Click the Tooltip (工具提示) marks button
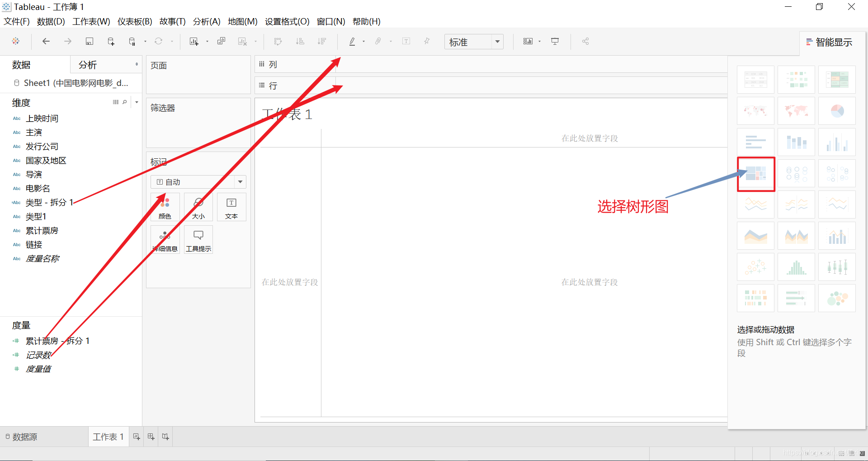The width and height of the screenshot is (868, 461). click(198, 240)
